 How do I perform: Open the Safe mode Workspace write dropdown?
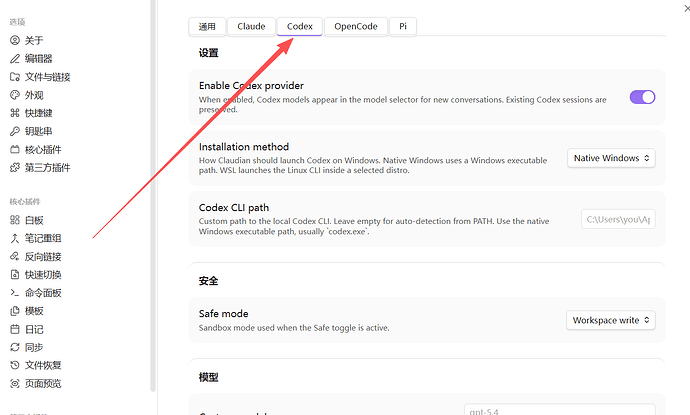click(611, 320)
